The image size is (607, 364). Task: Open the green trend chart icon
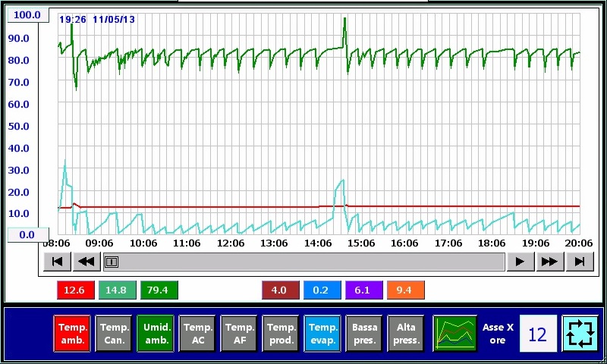pos(455,334)
